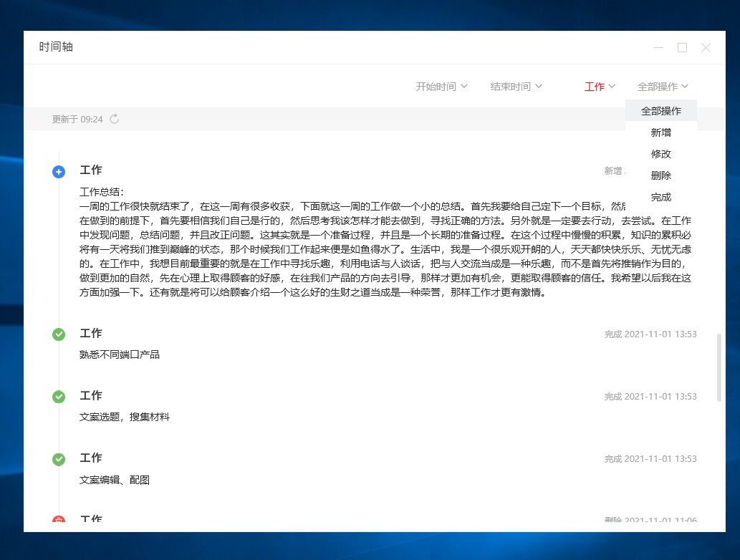Screen dimensions: 740x560
Task: Expand the 工作 category filter dropdown
Action: tap(599, 86)
